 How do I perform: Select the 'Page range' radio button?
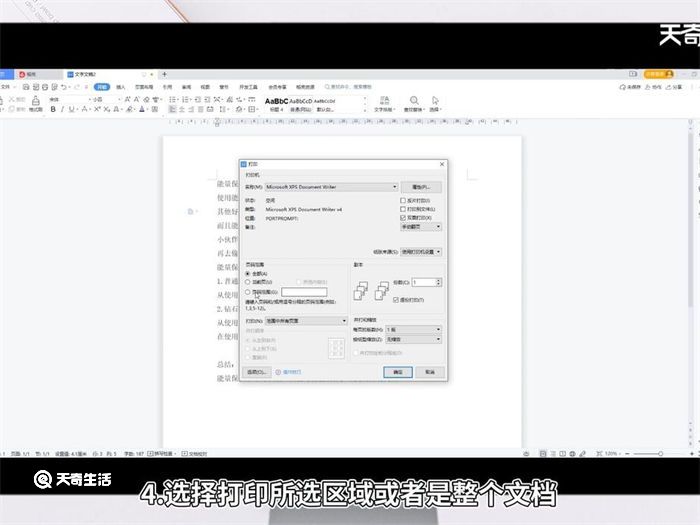(x=248, y=292)
